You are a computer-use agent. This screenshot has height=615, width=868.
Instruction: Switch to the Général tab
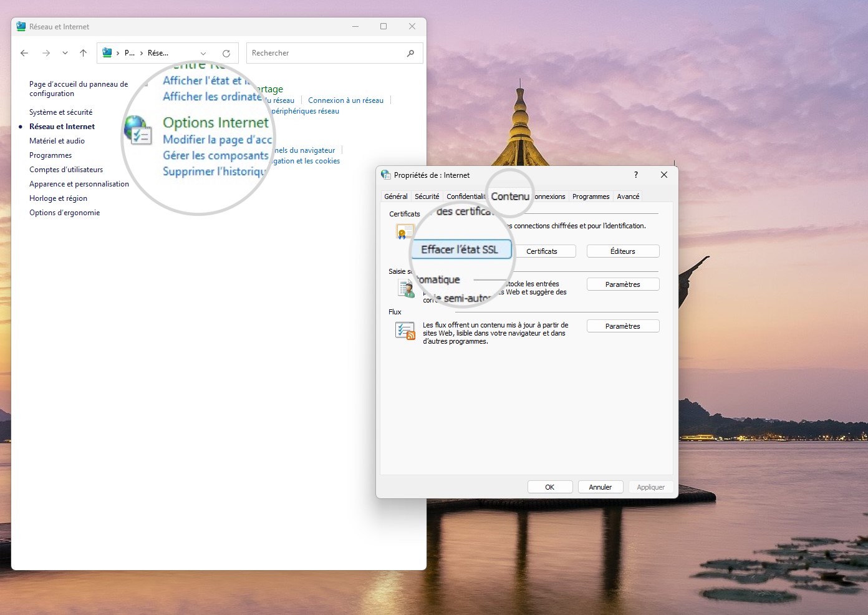[x=396, y=196]
